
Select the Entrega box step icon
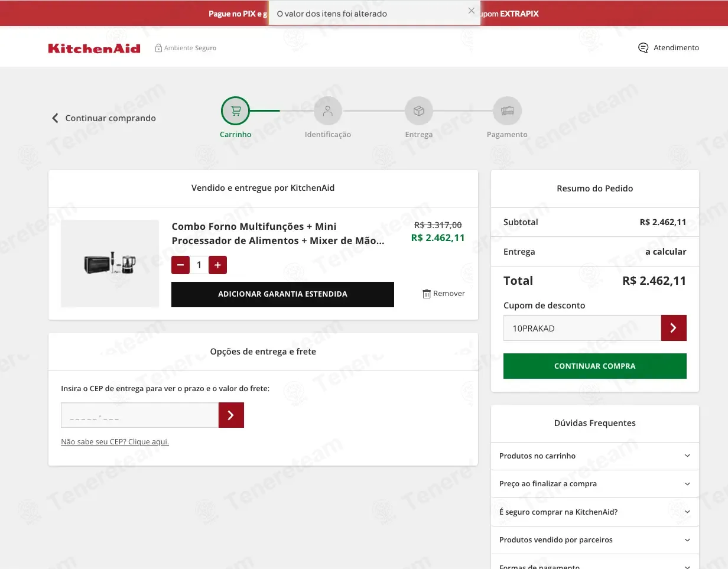[x=419, y=110]
